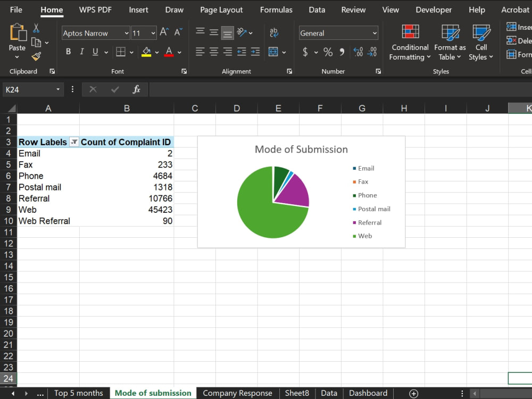
Task: Apply red font color
Action: coord(169,52)
